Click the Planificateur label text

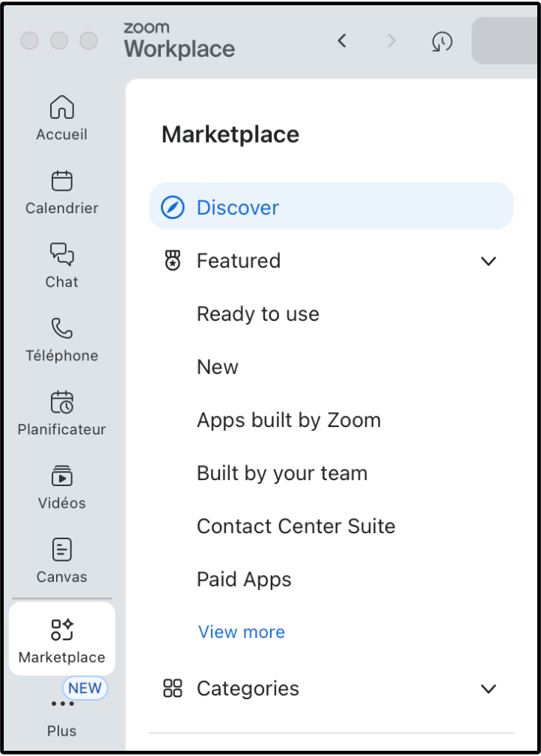point(62,429)
